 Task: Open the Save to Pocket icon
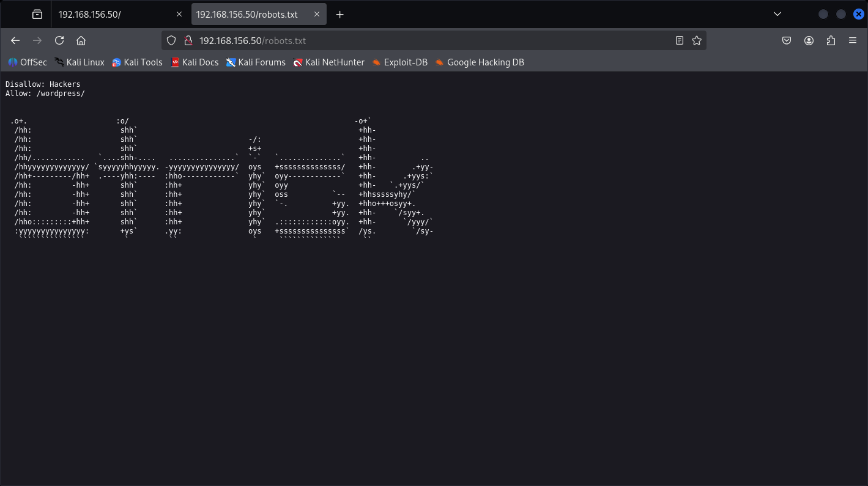pyautogui.click(x=787, y=40)
